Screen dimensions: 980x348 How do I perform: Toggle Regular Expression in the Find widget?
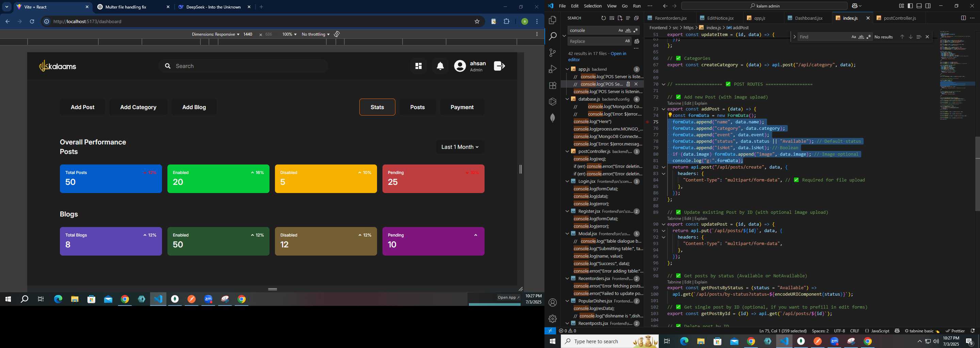coord(869,37)
